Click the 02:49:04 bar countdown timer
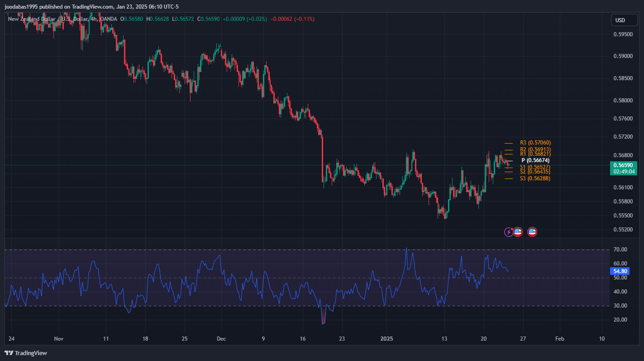The width and height of the screenshot is (644, 361). (x=624, y=172)
